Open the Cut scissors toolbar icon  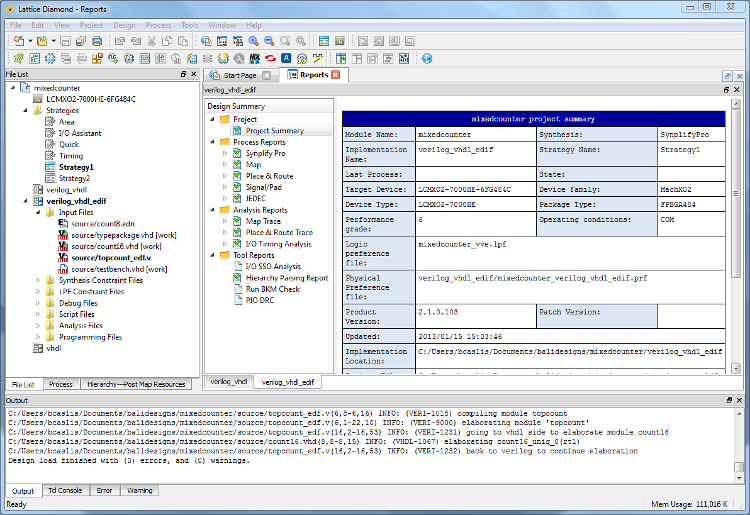tap(152, 41)
